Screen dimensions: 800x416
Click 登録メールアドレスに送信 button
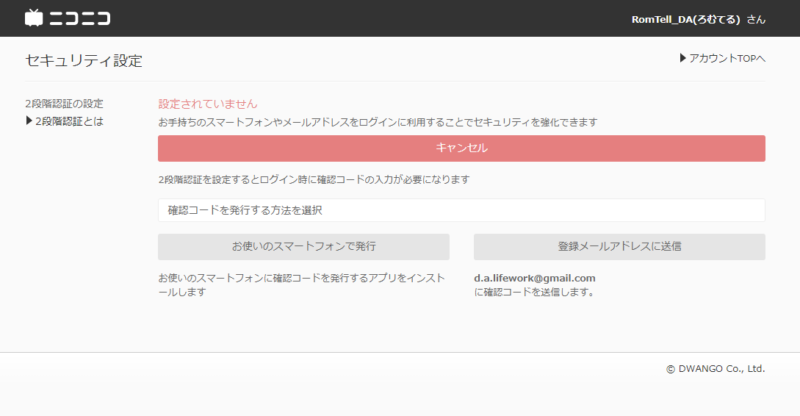(x=619, y=246)
